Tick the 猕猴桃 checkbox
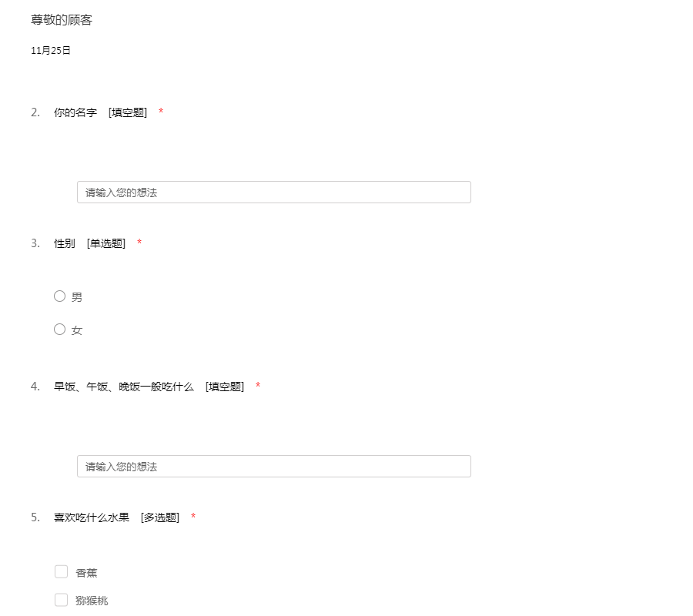Viewport: 693px width, 616px height. tap(62, 600)
